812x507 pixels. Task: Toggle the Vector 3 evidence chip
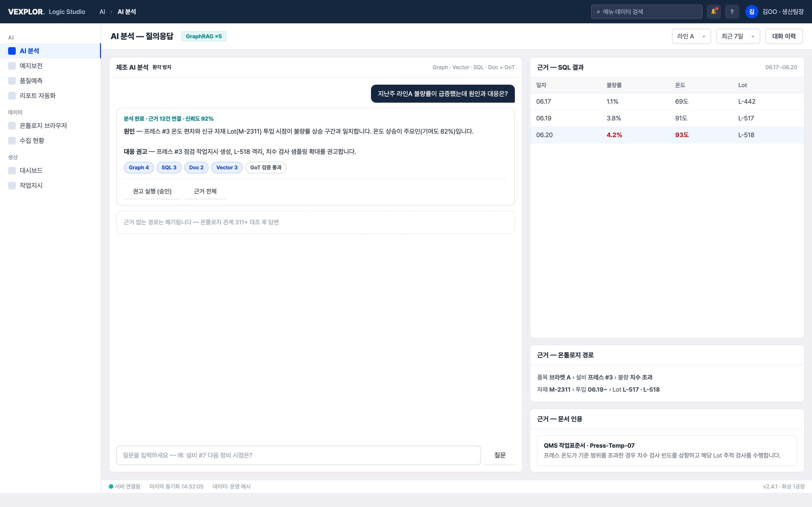click(227, 167)
